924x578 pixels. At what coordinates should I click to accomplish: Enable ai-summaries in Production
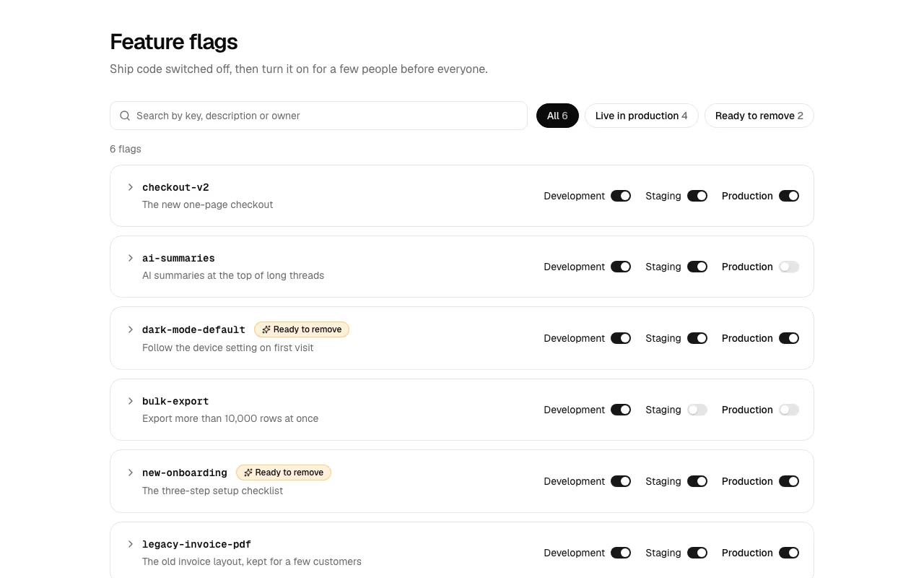click(x=789, y=267)
